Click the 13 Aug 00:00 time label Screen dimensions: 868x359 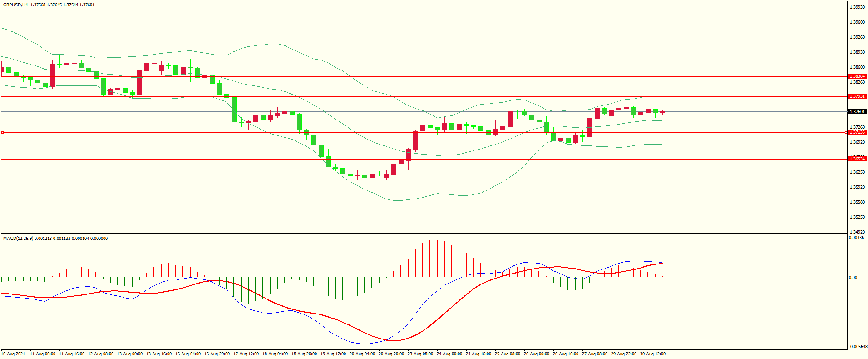point(130,354)
